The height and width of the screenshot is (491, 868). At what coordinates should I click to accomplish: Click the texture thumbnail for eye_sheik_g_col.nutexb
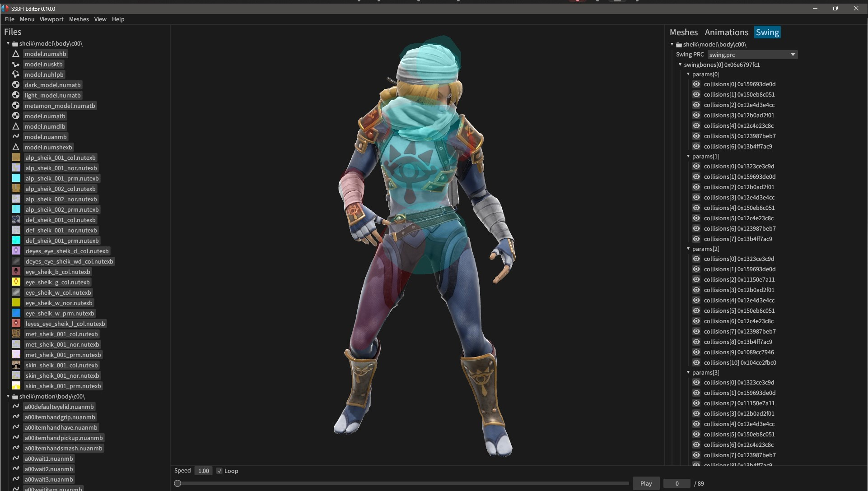click(x=16, y=282)
